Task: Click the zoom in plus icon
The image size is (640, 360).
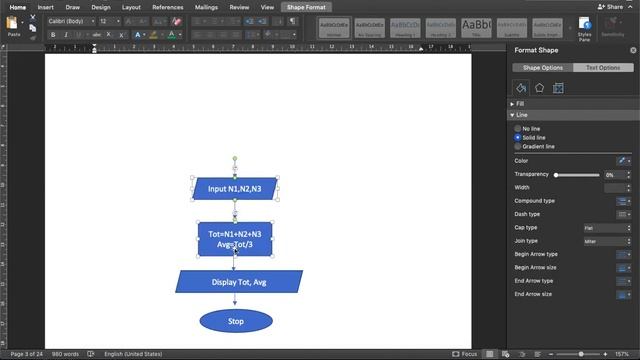Action: coord(605,354)
